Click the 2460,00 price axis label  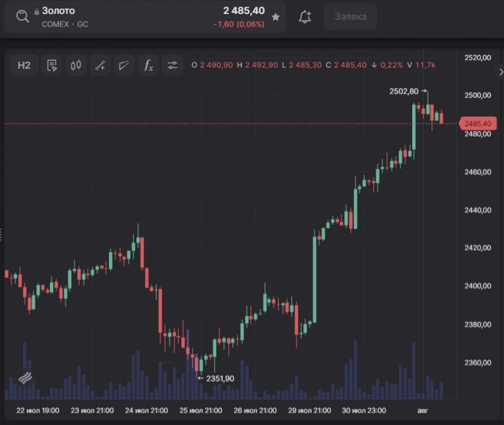[x=477, y=172]
